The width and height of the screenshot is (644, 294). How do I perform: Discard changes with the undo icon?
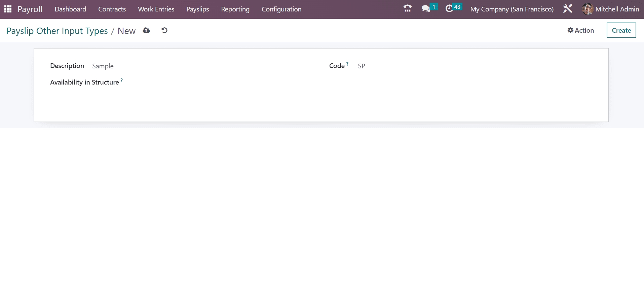click(x=164, y=30)
